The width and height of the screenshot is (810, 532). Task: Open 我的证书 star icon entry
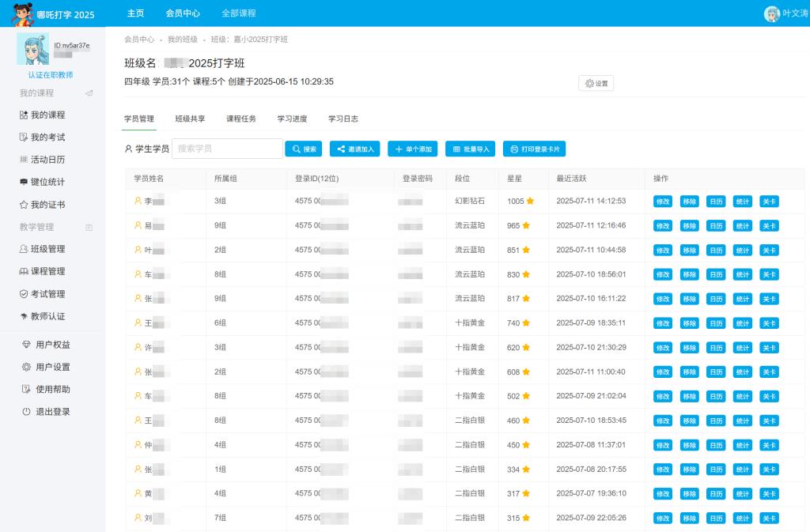[x=24, y=205]
